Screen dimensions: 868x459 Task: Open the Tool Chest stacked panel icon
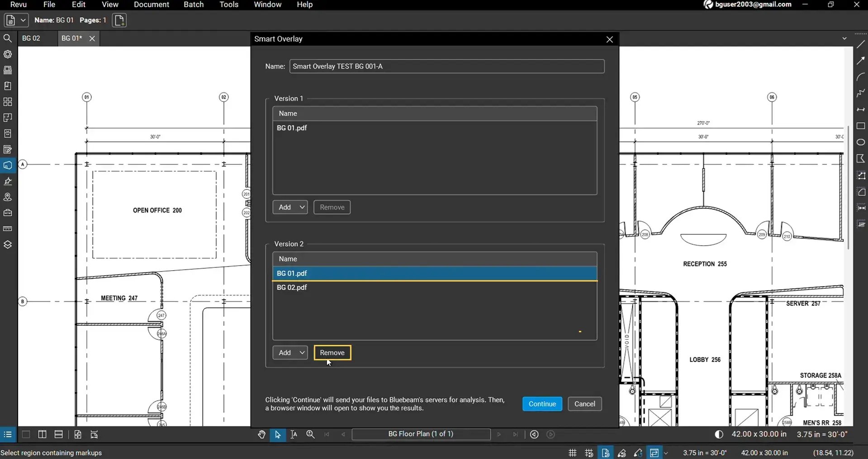[8, 70]
